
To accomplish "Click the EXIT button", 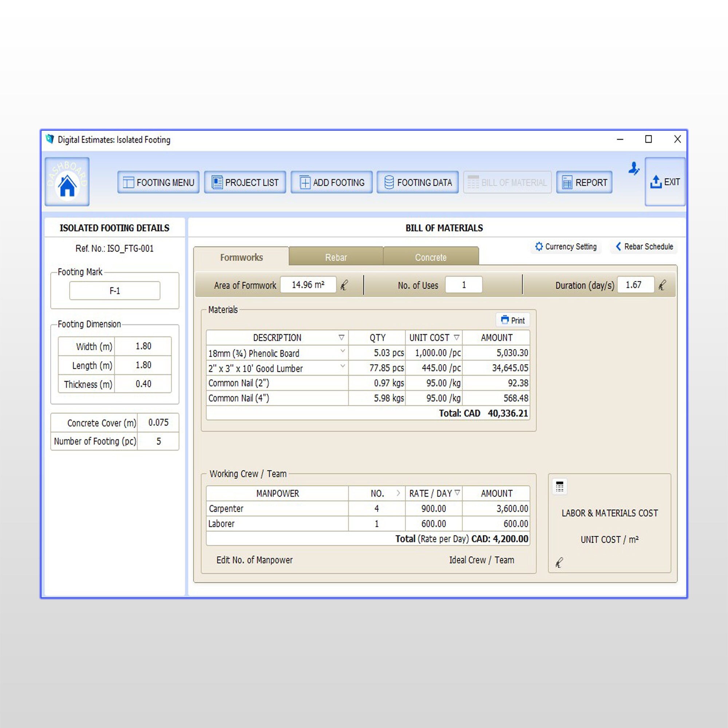I will tap(665, 182).
